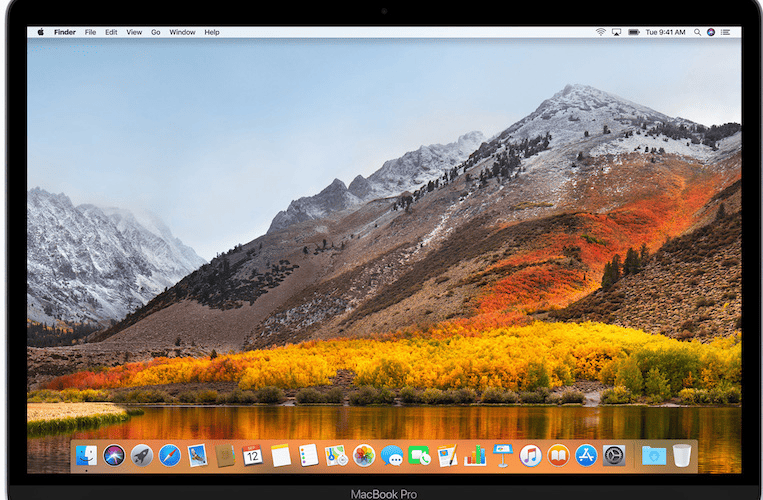Open the Apple menu
Screen dimensions: 763x500
[41, 32]
